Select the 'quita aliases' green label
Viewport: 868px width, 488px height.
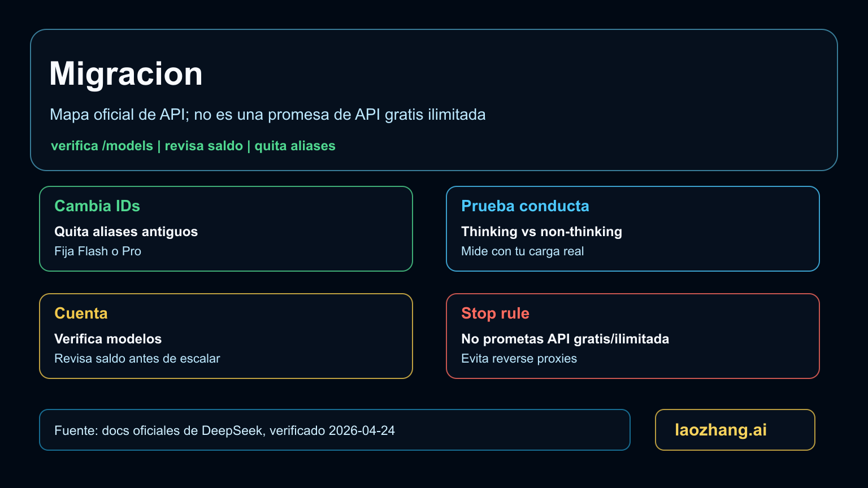(x=295, y=145)
